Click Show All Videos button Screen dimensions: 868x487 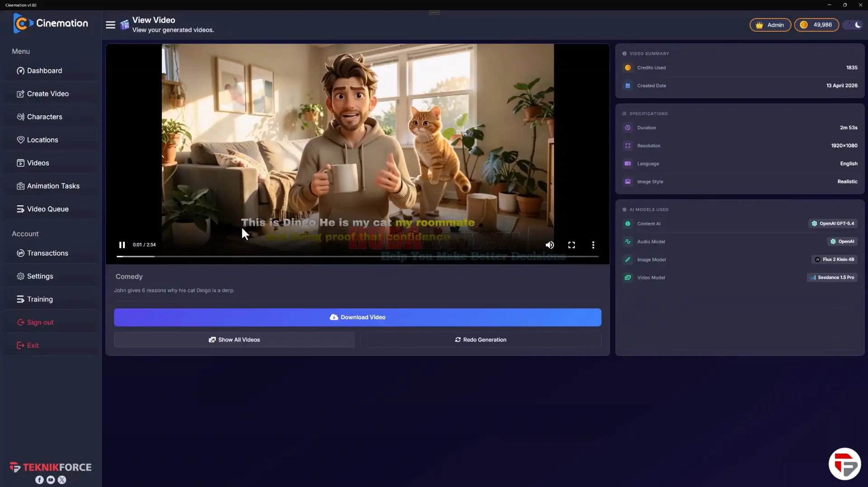[234, 340]
